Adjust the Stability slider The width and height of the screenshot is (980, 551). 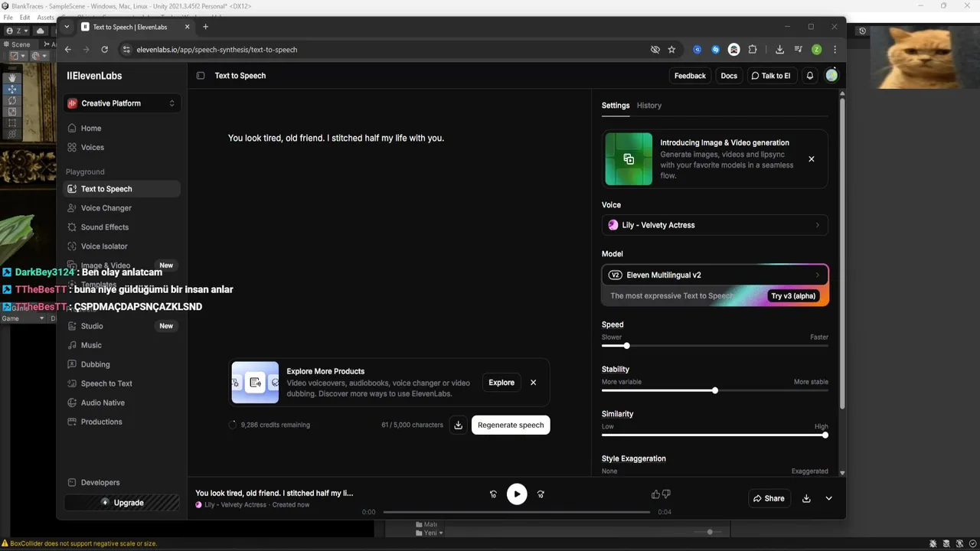point(715,390)
